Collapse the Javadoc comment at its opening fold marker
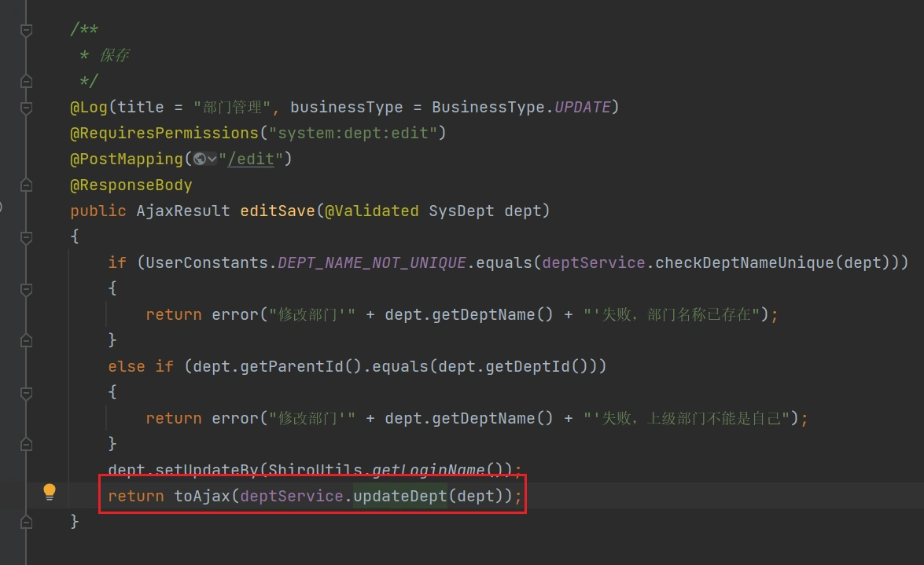 [26, 30]
